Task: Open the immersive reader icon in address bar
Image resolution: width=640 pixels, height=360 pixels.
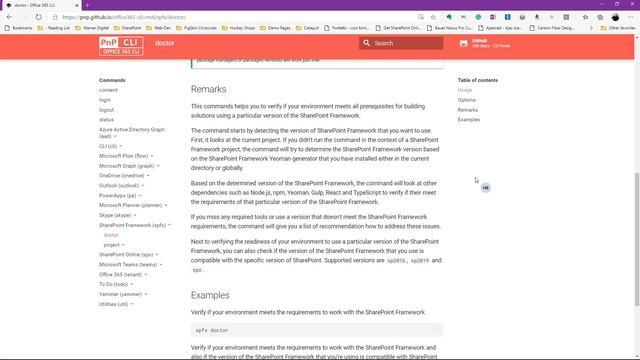Action: click(x=421, y=17)
